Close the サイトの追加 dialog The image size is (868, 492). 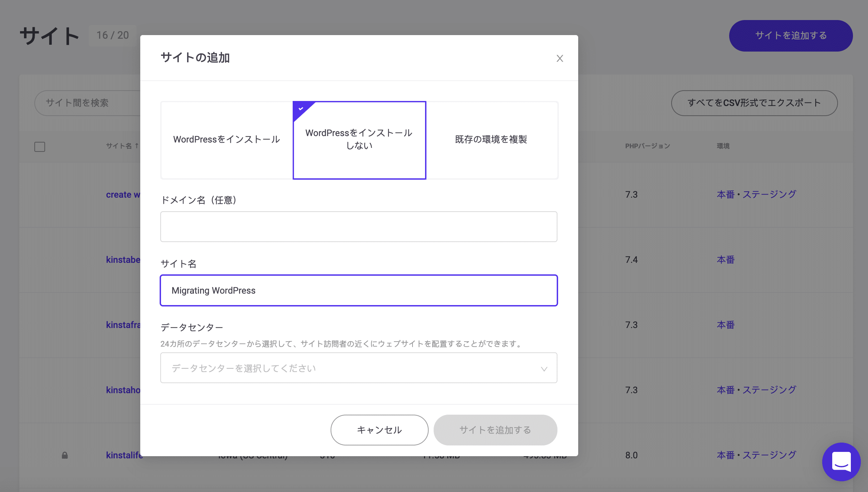(560, 58)
